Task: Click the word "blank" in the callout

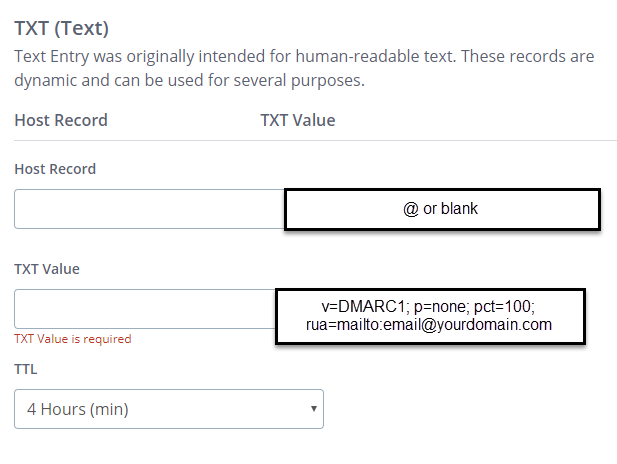Action: click(462, 210)
